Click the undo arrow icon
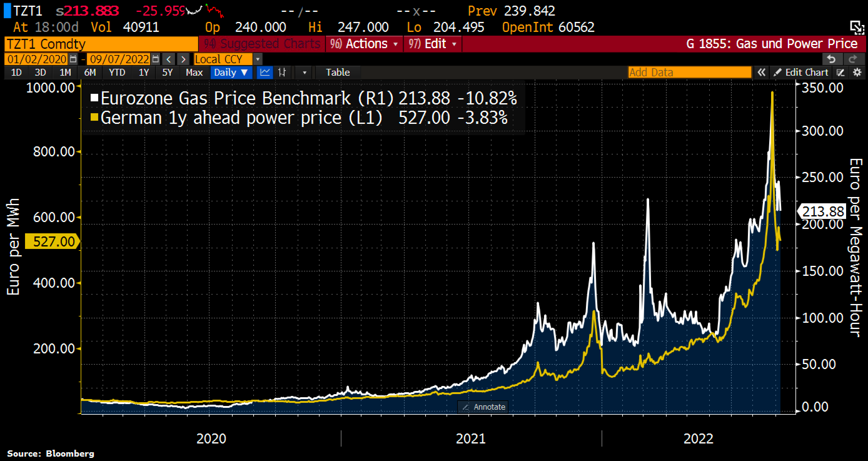Screen dimensions: 868x461 pyautogui.click(x=831, y=59)
